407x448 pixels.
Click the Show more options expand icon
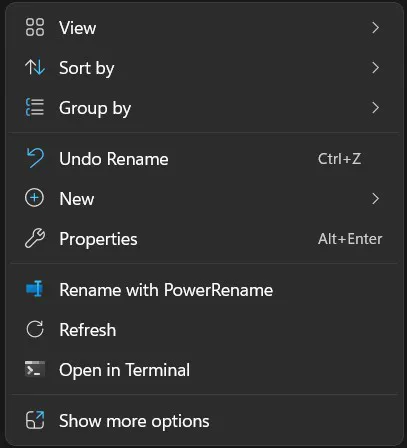tap(35, 420)
